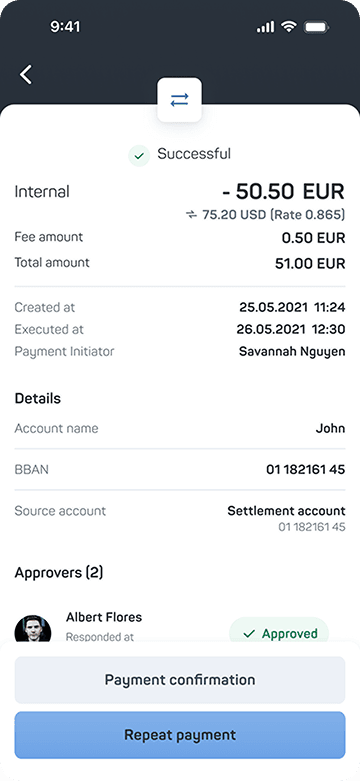Tap the -50.50 EUR amount
The width and height of the screenshot is (360, 781).
pos(283,191)
